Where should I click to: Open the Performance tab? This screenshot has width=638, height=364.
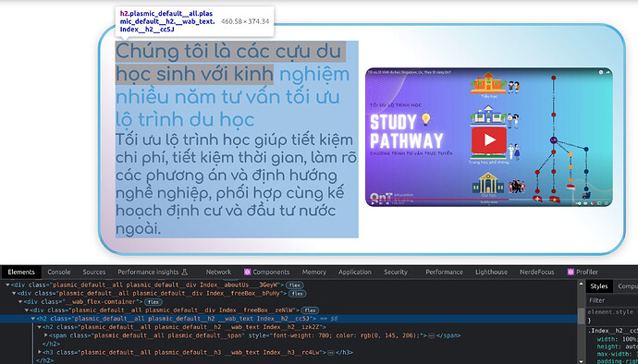(x=444, y=273)
